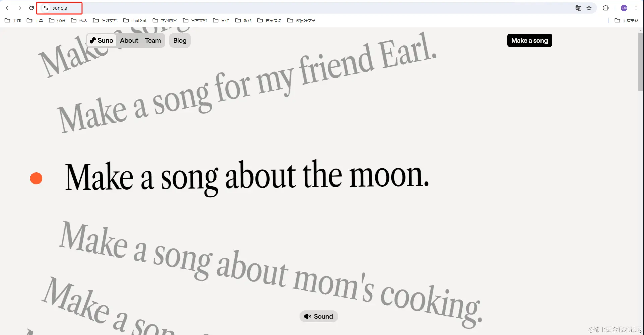This screenshot has width=644, height=335.
Task: Open the 其他 bookmark folder
Action: (x=221, y=20)
